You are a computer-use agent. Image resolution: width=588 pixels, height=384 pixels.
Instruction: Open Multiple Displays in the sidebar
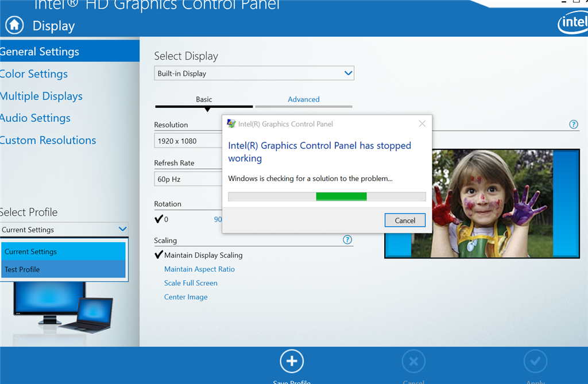coord(41,96)
